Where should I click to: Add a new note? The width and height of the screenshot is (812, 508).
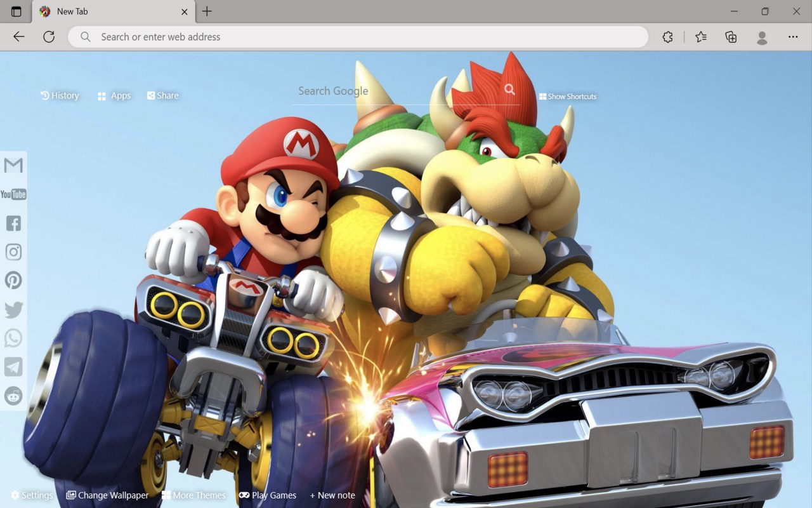coord(332,495)
